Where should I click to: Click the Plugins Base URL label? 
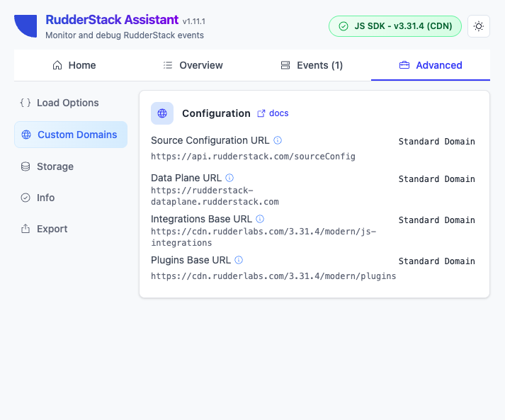tap(191, 260)
